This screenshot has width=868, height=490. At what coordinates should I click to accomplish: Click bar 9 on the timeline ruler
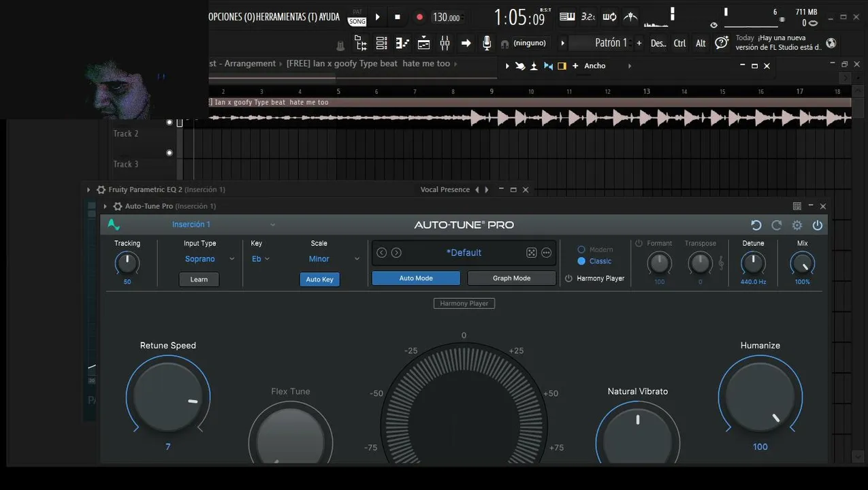coord(492,91)
